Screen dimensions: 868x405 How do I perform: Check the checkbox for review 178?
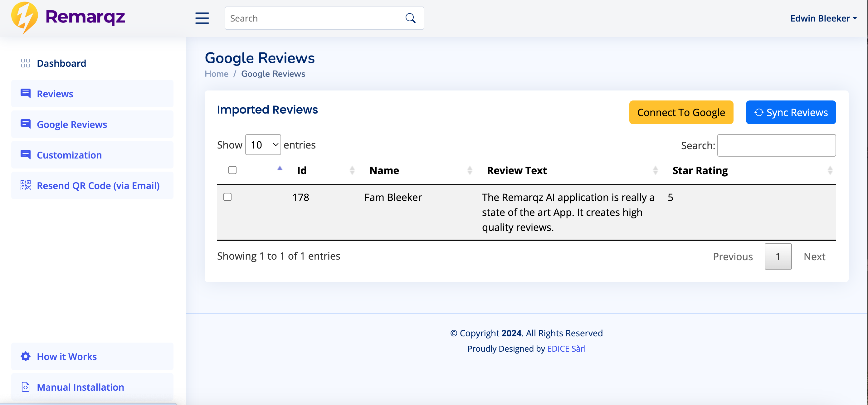coord(227,197)
